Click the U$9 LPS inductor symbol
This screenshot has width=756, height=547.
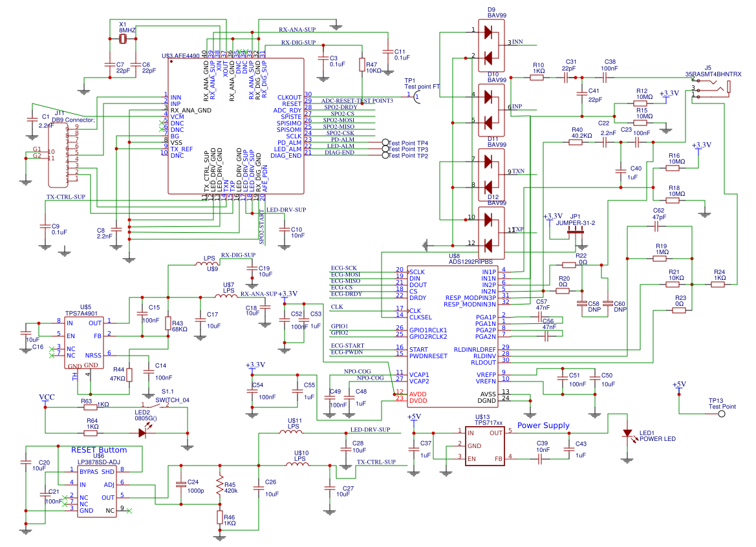point(208,264)
